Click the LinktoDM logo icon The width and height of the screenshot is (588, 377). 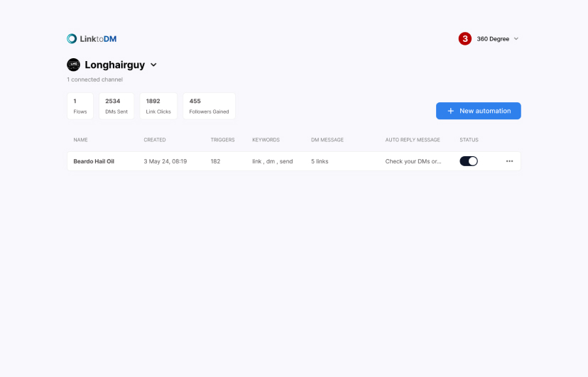coord(72,39)
